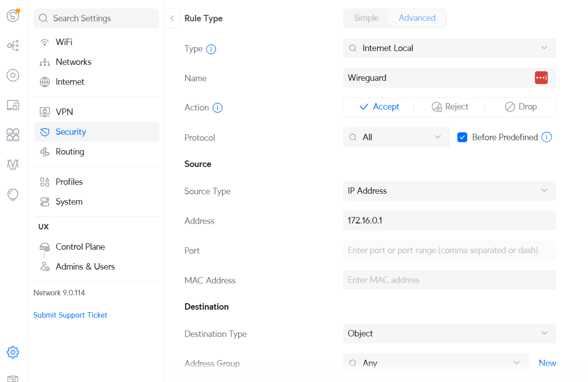Image resolution: width=588 pixels, height=382 pixels.
Task: Open Networks settings
Action: pos(97,62)
